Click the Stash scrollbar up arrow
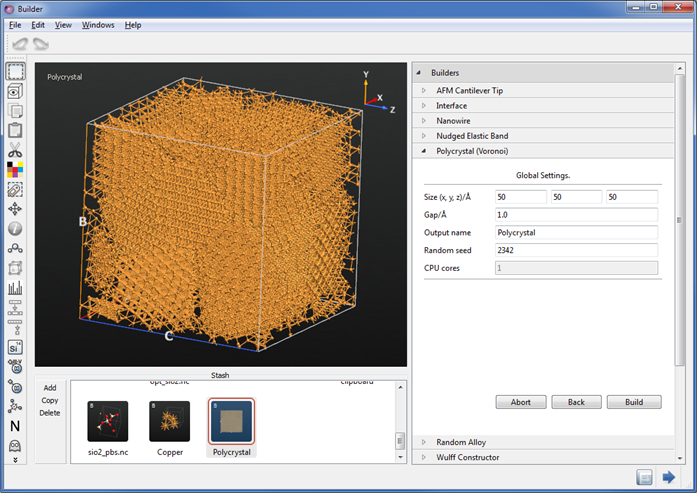Screen dimensions: 697x493 (400, 387)
